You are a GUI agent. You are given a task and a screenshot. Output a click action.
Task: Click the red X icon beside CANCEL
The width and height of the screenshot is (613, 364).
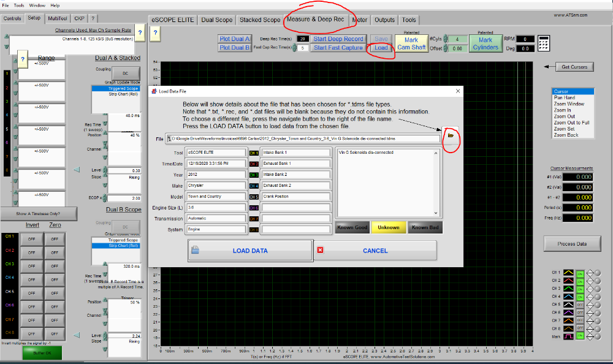[x=320, y=250]
